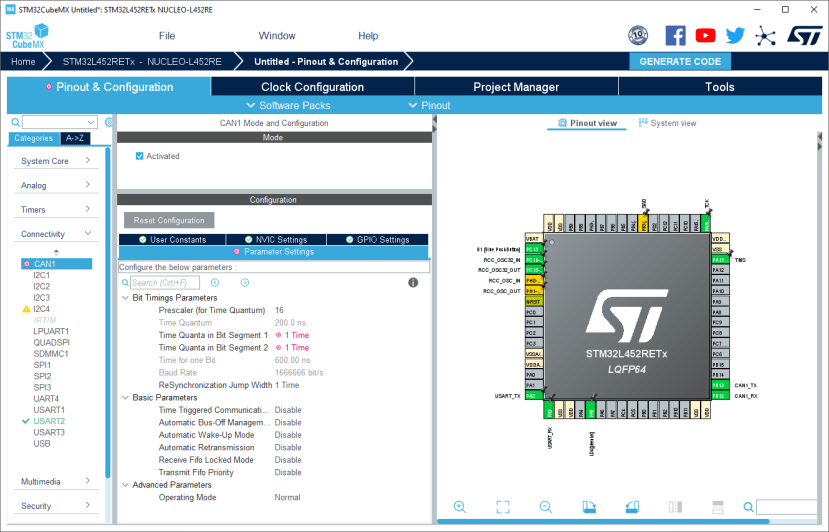Collapse Basic Parameters group

click(125, 397)
